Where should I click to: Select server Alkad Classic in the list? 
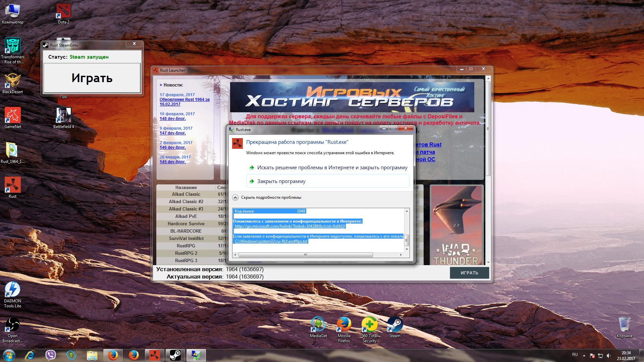(x=186, y=194)
